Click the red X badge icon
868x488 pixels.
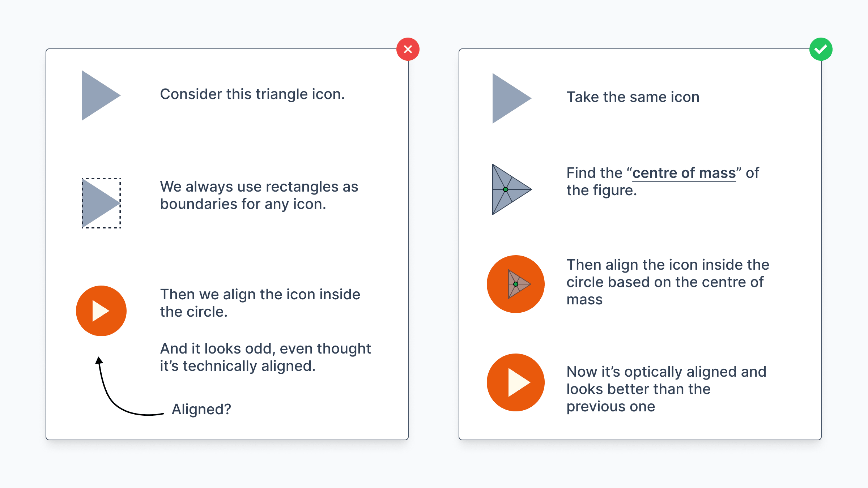(x=408, y=49)
